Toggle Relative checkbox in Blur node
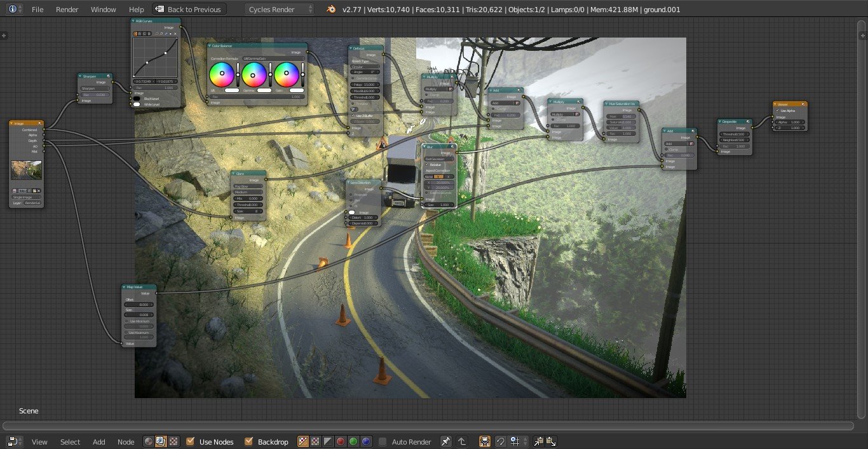868x449 pixels. pos(426,165)
